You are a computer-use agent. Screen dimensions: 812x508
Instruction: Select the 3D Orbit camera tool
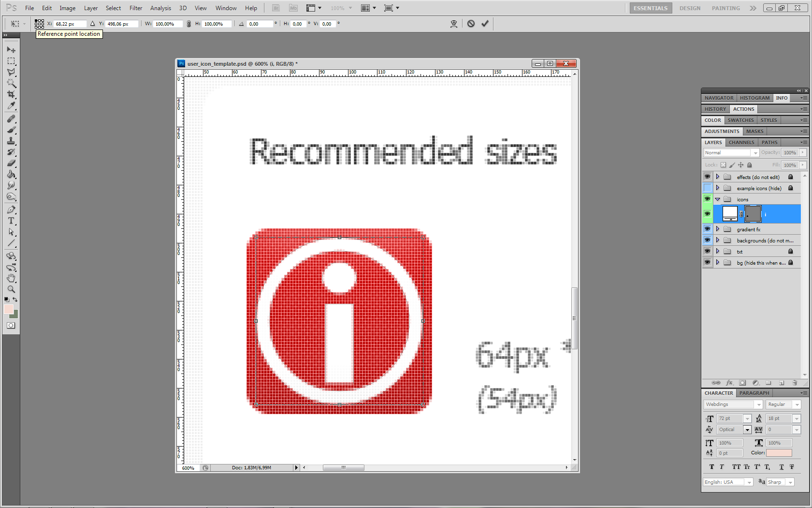[x=11, y=267]
